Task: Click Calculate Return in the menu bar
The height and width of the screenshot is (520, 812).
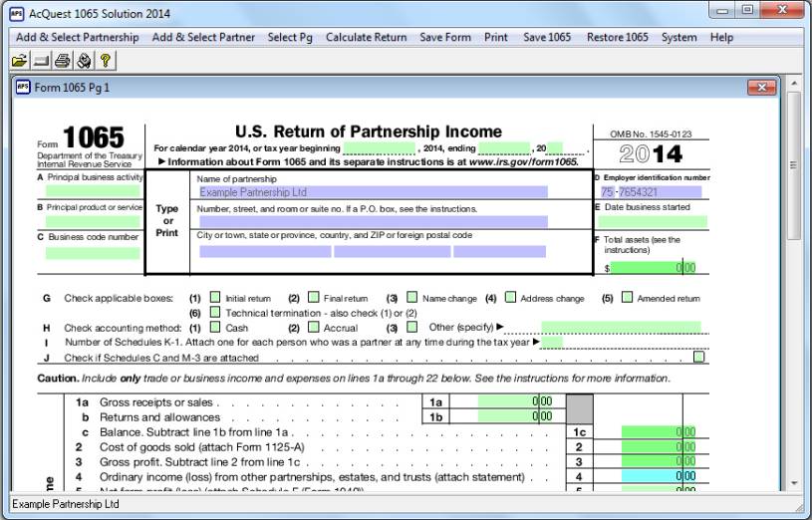Action: 366,37
